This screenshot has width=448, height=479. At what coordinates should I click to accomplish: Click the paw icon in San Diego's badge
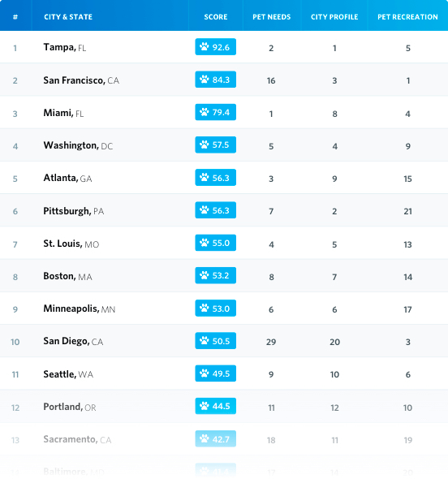pyautogui.click(x=204, y=340)
